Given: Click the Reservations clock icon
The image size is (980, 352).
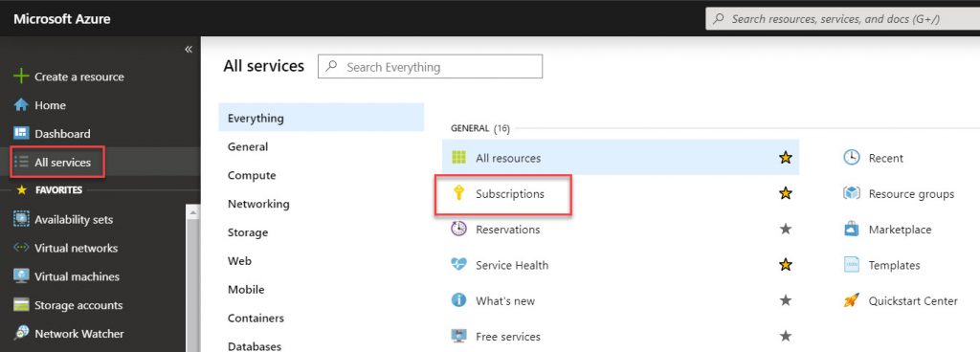Looking at the screenshot, I should (458, 229).
